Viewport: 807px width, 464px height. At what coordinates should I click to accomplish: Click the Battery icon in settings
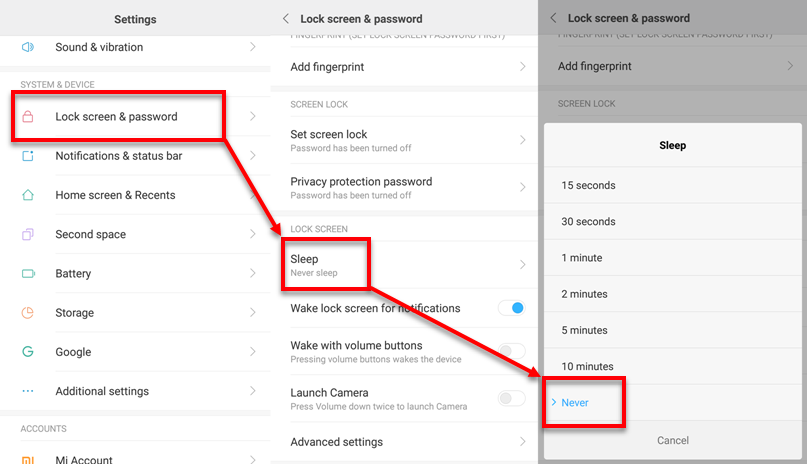[28, 273]
